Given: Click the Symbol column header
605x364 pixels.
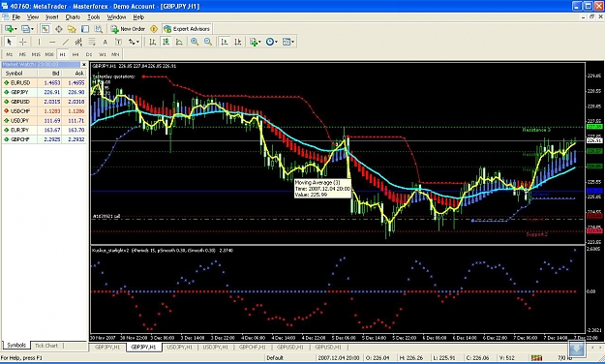Looking at the screenshot, I should pyautogui.click(x=19, y=74).
